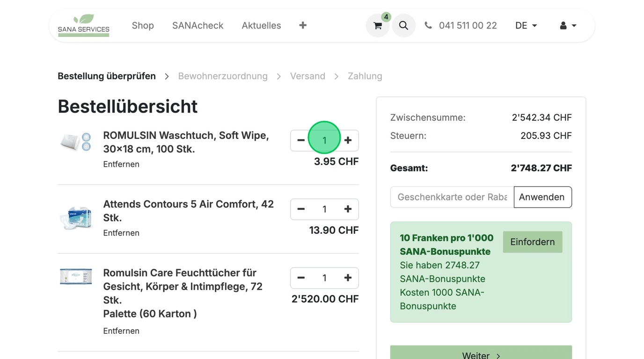The height and width of the screenshot is (359, 644).
Task: Select the Bestellung überprüfen step
Action: (x=107, y=76)
